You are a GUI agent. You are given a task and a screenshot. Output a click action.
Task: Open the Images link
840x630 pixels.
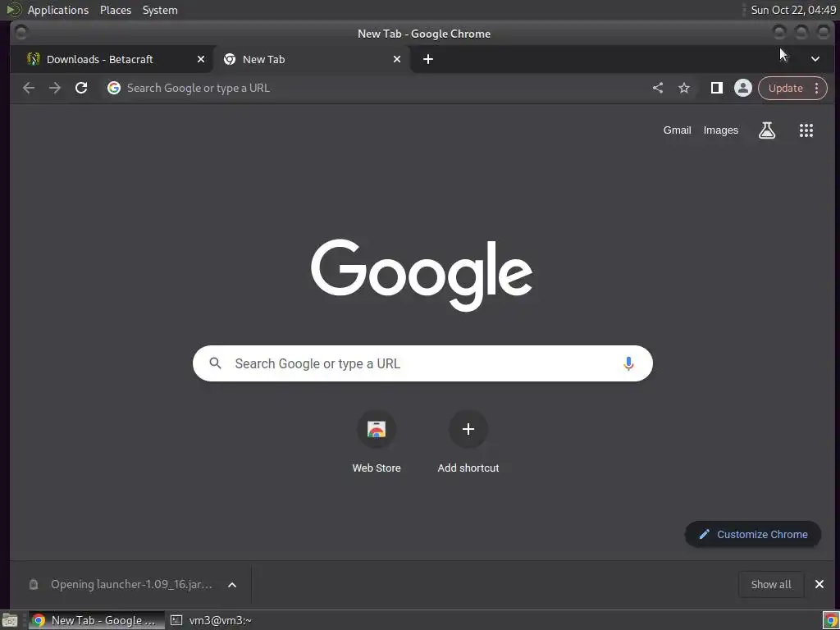(x=720, y=130)
